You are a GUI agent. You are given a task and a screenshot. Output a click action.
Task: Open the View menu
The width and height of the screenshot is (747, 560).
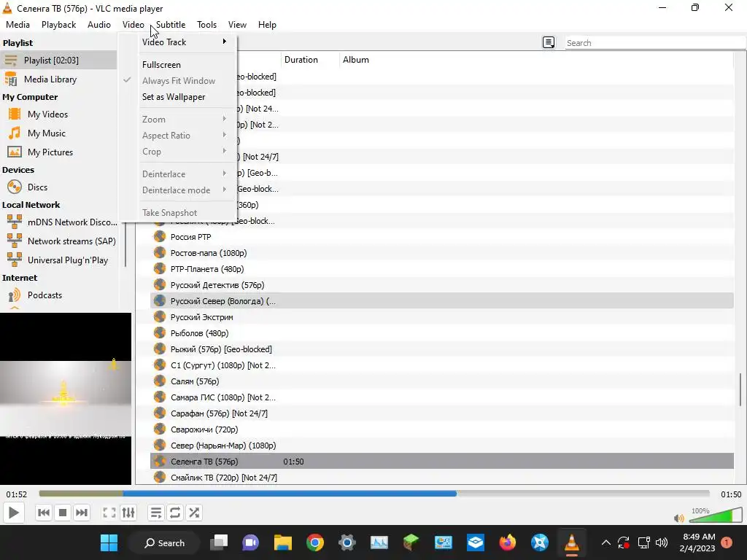click(x=237, y=25)
